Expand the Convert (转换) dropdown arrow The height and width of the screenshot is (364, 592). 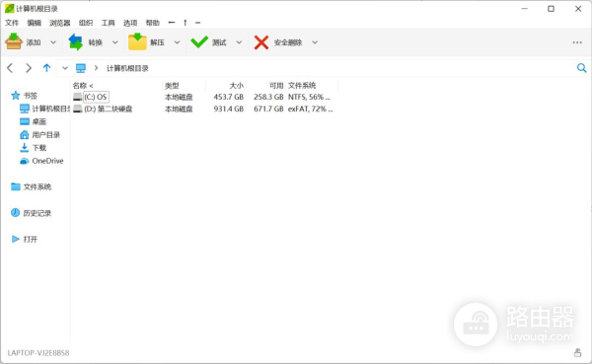pyautogui.click(x=115, y=42)
